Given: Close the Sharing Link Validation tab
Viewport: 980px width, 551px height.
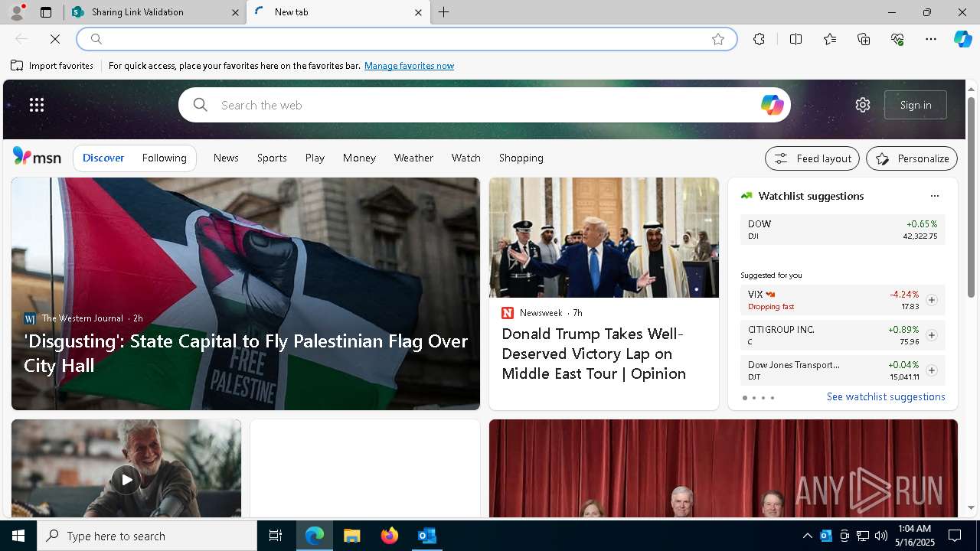Looking at the screenshot, I should click(x=235, y=12).
